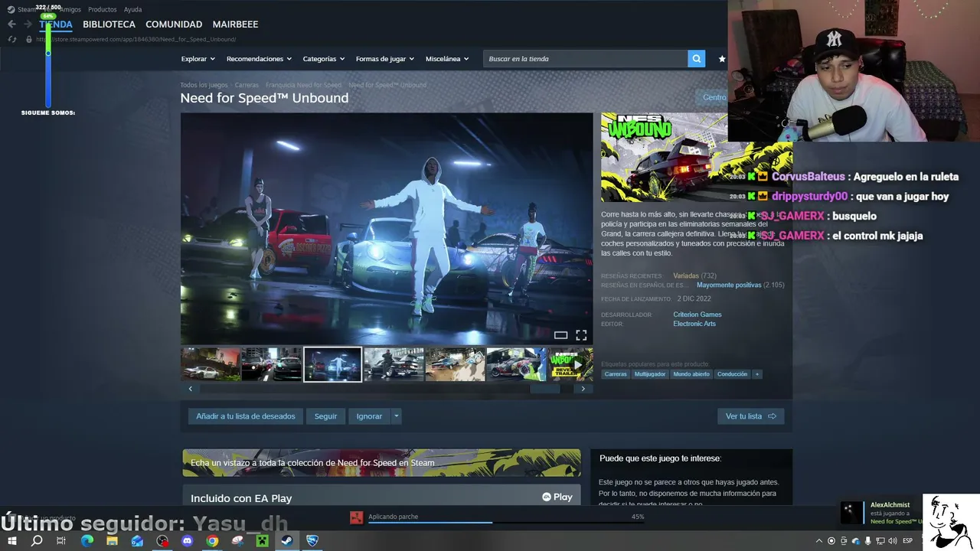Screen dimensions: 980x551
Task: Open the Todos los juegos breadcrumb
Action: (x=204, y=85)
